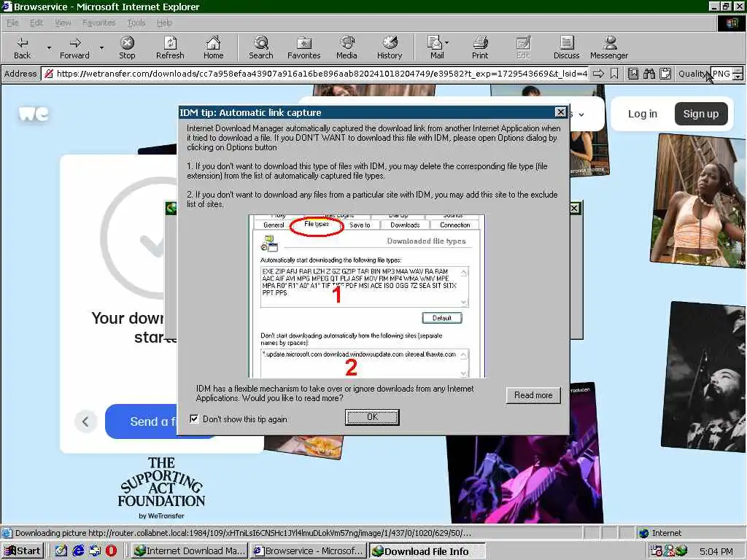Open the Forward button history dropdown arrow
The width and height of the screenshot is (747, 560).
(x=101, y=48)
